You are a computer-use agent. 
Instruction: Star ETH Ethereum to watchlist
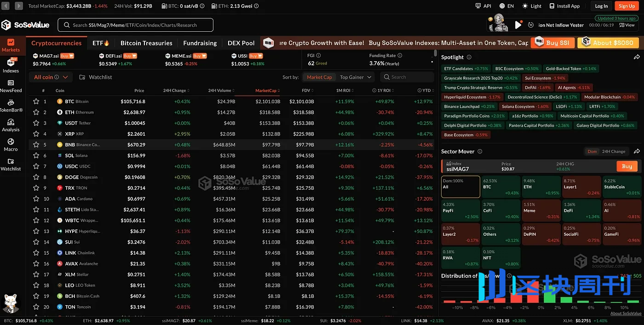pyautogui.click(x=36, y=112)
